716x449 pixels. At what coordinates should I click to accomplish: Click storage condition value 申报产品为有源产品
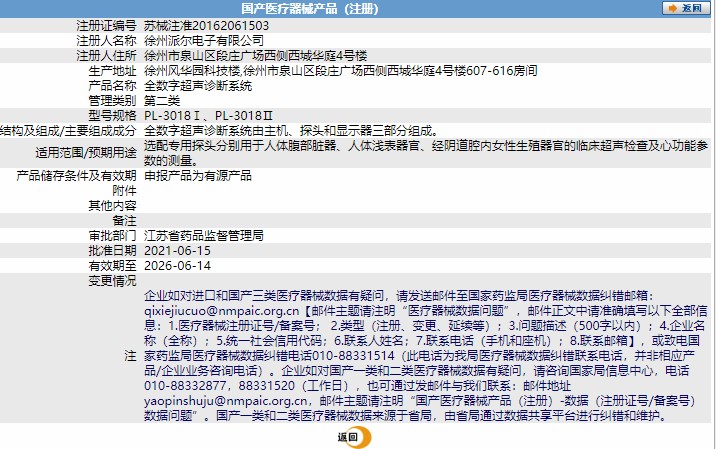(198, 175)
